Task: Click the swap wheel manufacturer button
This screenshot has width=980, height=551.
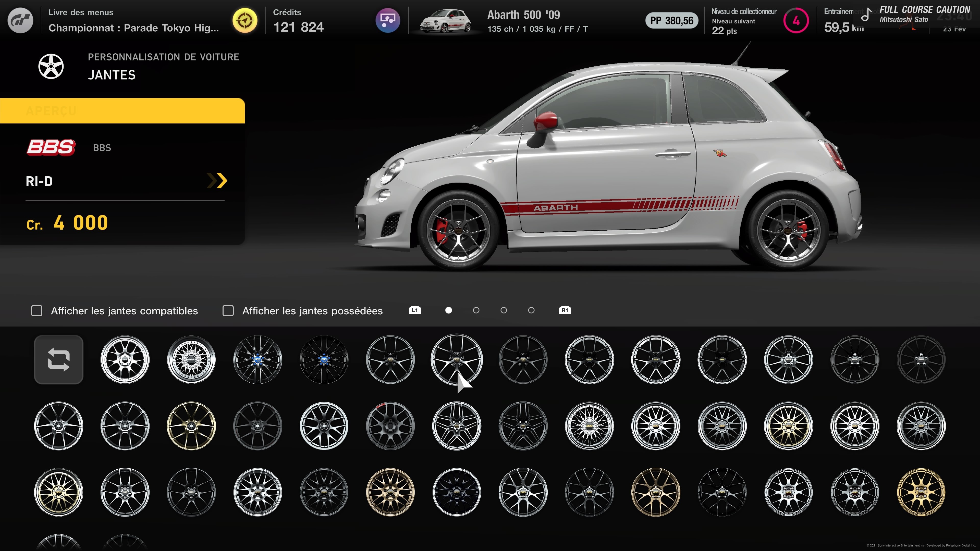Action: [59, 359]
